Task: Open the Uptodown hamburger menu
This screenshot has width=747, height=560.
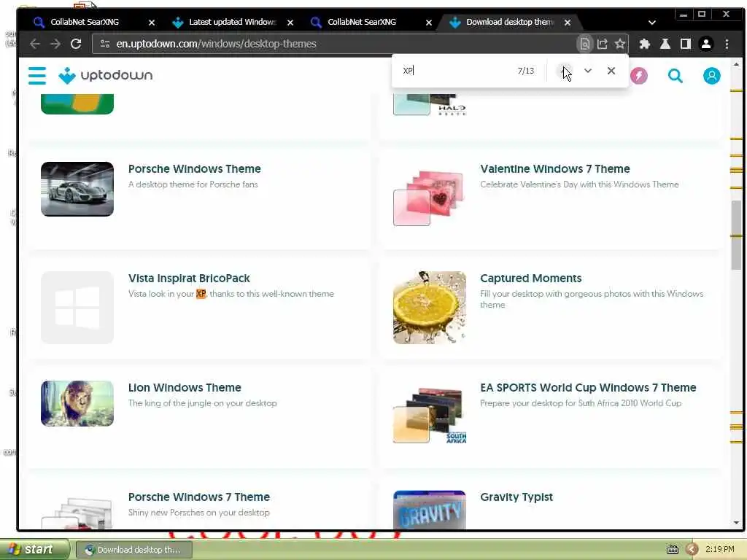Action: tap(36, 75)
